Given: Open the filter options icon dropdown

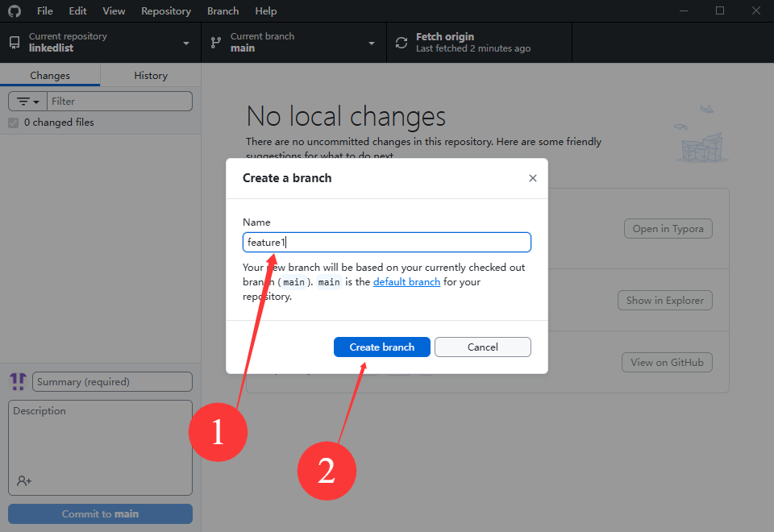Looking at the screenshot, I should 28,102.
